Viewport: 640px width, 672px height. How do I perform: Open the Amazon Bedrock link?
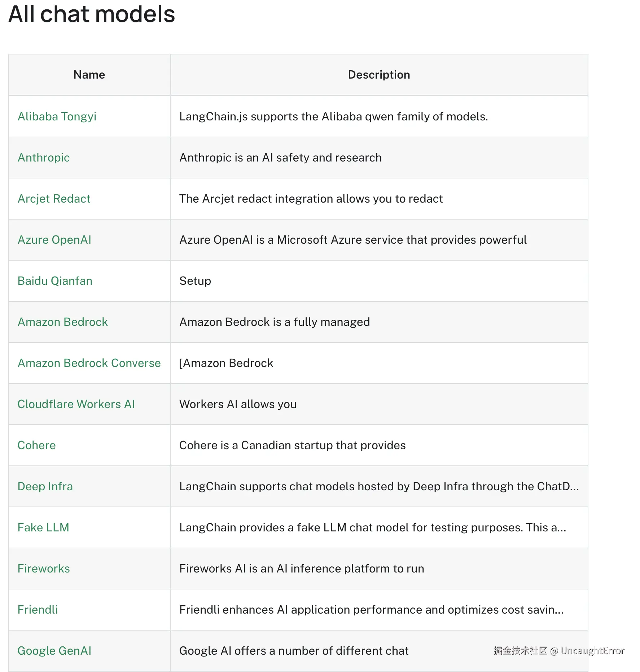click(x=63, y=322)
